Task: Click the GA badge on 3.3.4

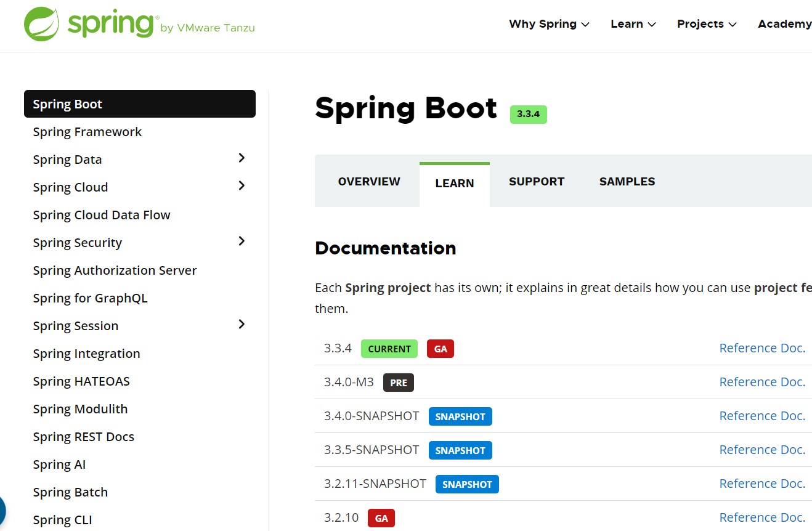Action: [x=441, y=349]
